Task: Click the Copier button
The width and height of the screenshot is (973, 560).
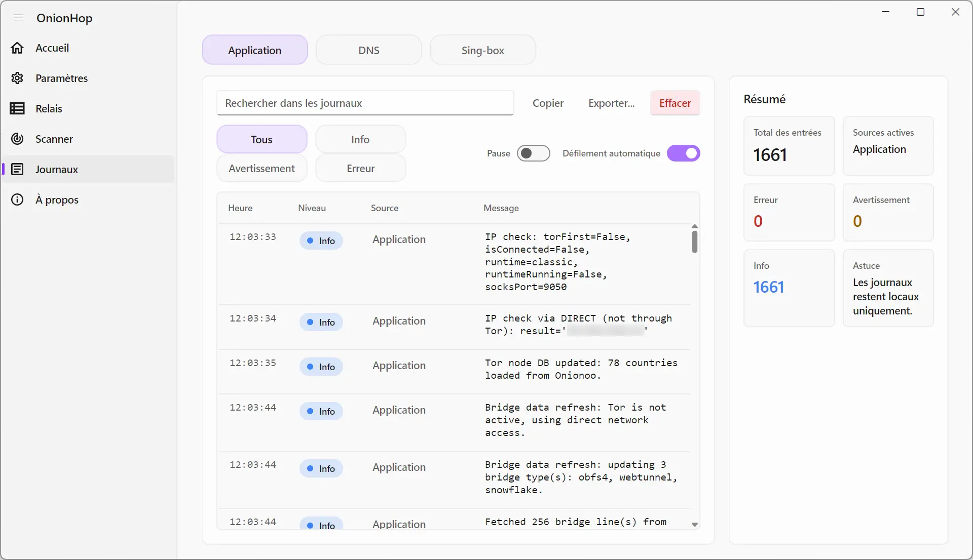Action: point(548,103)
